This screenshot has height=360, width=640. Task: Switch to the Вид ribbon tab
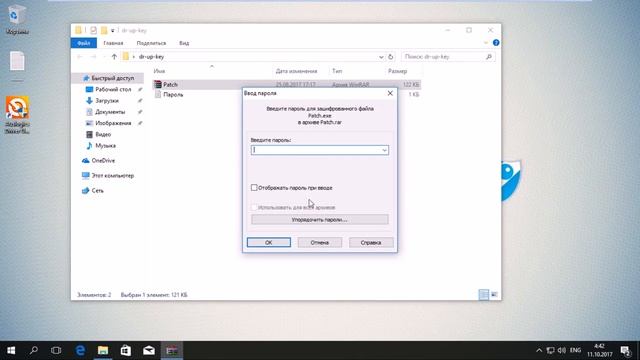184,43
